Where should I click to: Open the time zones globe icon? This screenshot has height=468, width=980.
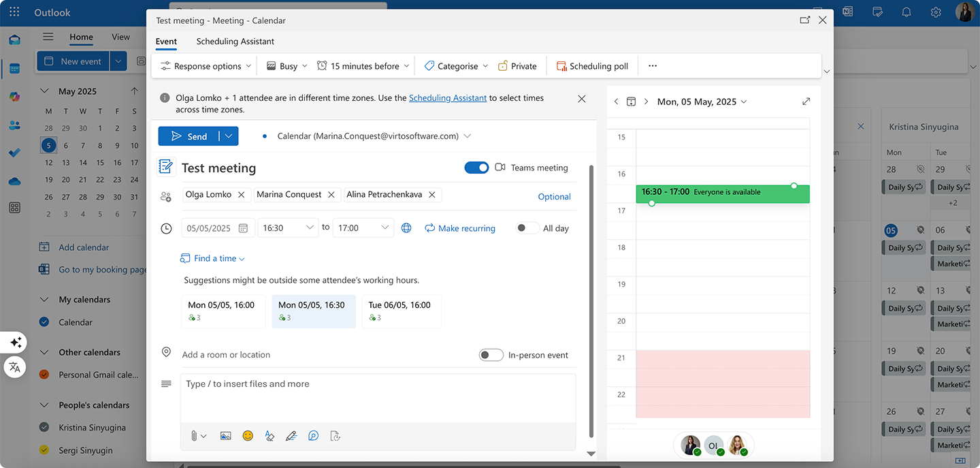click(x=406, y=228)
